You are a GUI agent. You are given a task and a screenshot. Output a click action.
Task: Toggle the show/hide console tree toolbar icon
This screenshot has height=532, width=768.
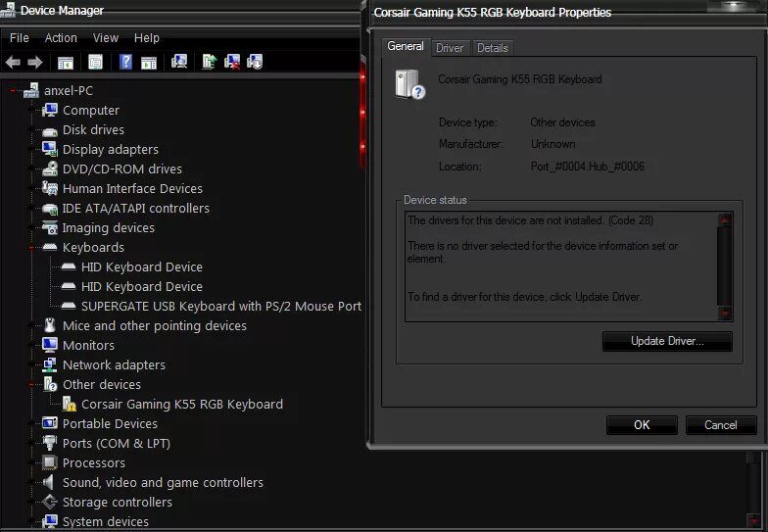pos(65,63)
